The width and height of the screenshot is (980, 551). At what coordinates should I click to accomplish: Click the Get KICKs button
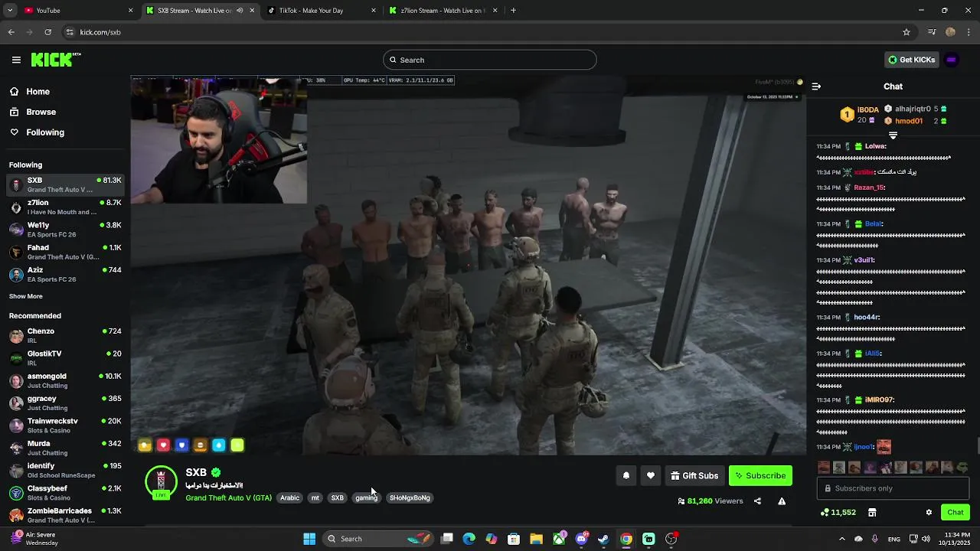[x=911, y=60]
